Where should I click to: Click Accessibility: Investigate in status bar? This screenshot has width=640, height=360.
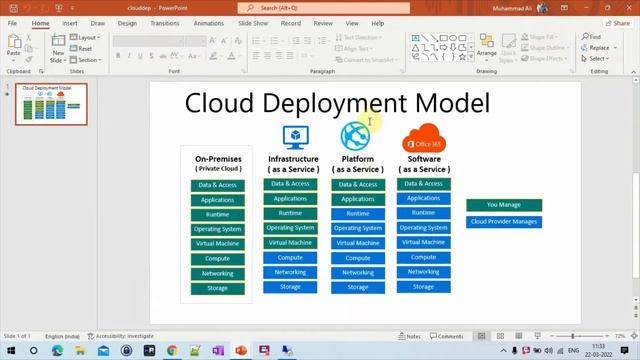pos(121,336)
